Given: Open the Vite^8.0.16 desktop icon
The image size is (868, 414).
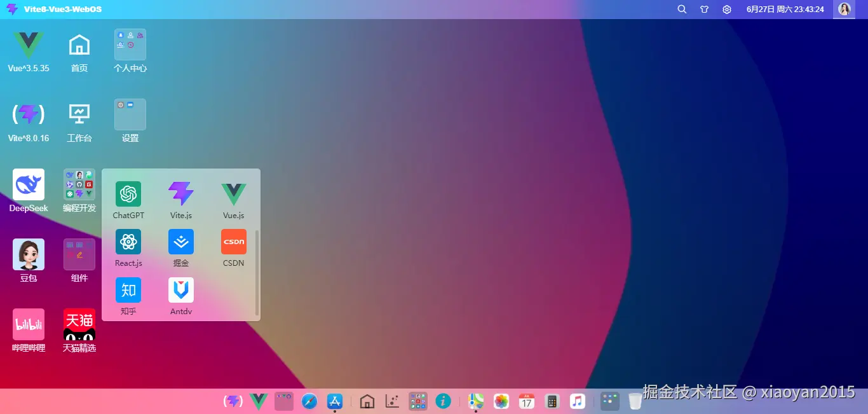Looking at the screenshot, I should [x=29, y=114].
